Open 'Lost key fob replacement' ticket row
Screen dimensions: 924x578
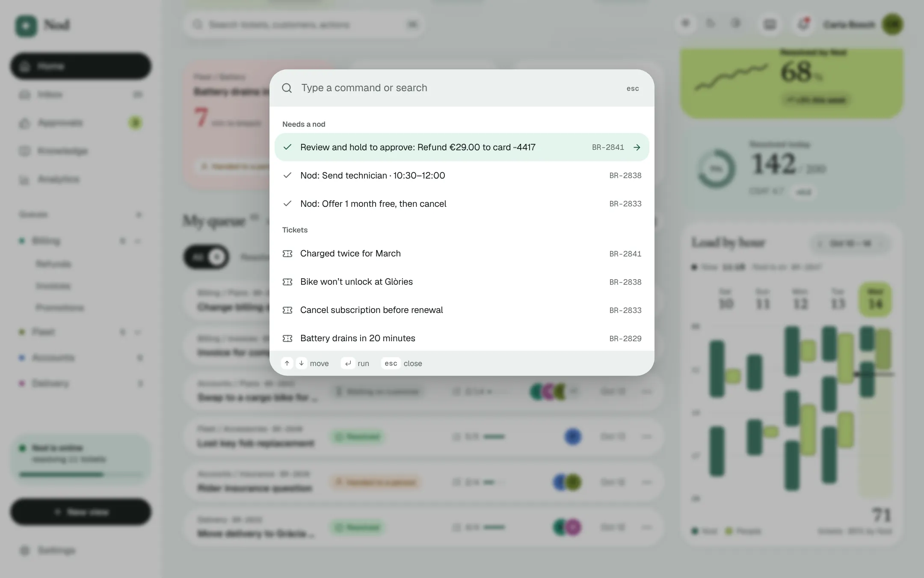tap(423, 437)
